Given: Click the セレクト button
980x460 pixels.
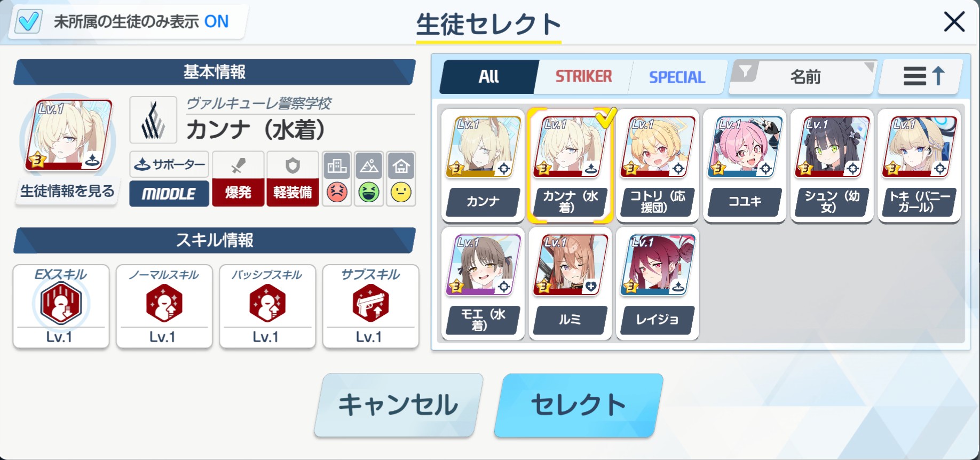Looking at the screenshot, I should click(x=579, y=405).
